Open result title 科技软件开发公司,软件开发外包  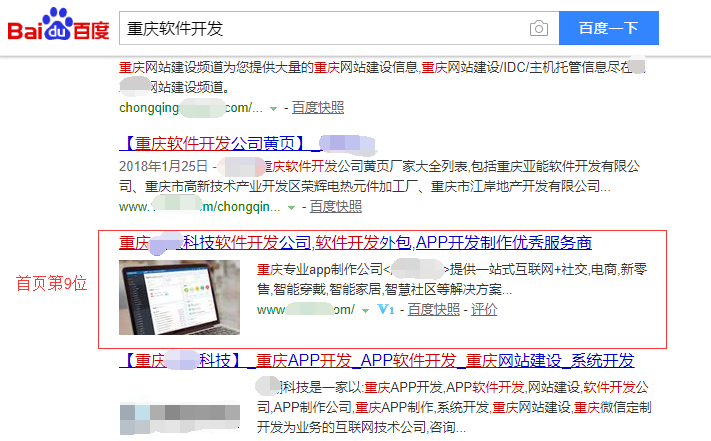coord(356,243)
